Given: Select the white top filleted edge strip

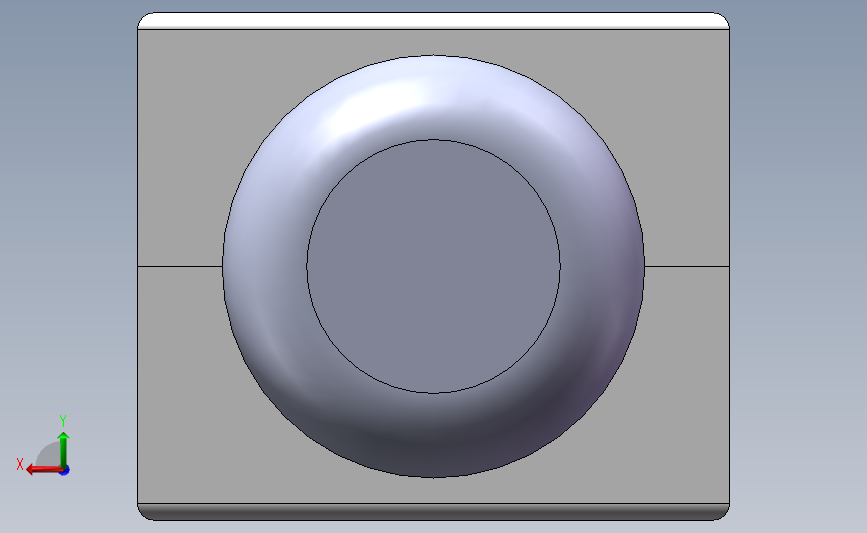Looking at the screenshot, I should (x=434, y=20).
